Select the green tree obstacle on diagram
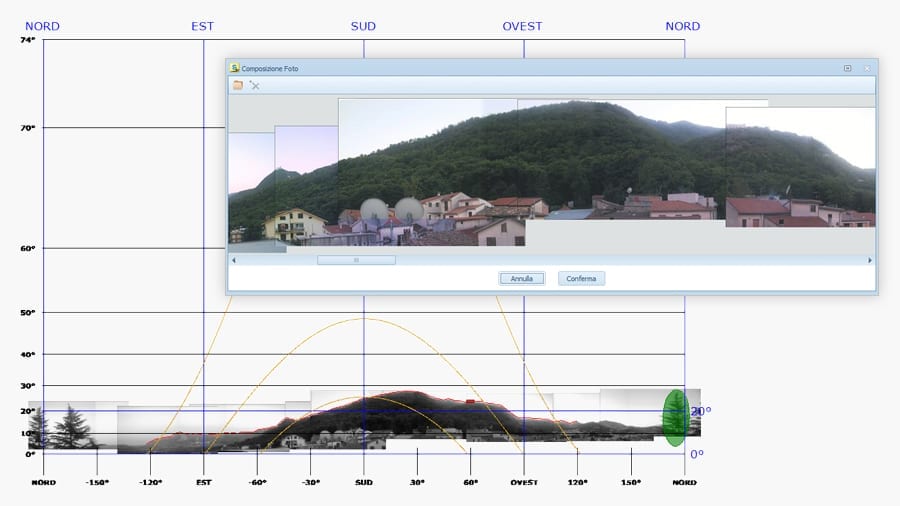The image size is (900, 506). tap(676, 418)
